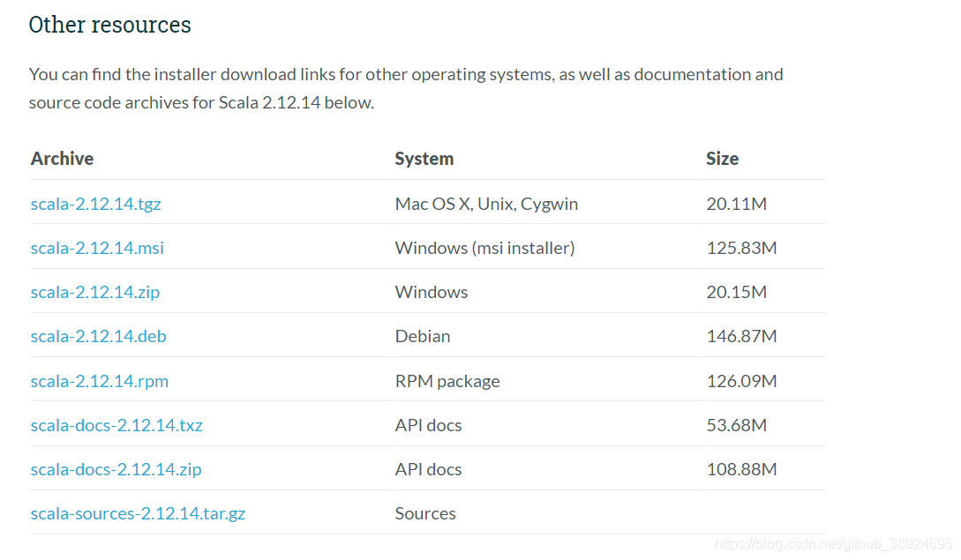
Task: Click the scala-2.12.14.zip download link
Action: 95,292
